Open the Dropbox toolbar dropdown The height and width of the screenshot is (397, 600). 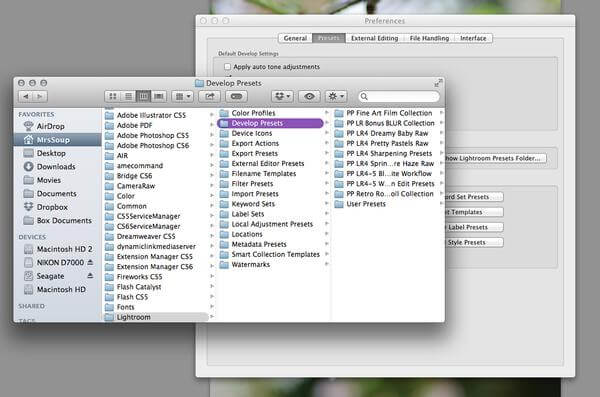pos(282,96)
